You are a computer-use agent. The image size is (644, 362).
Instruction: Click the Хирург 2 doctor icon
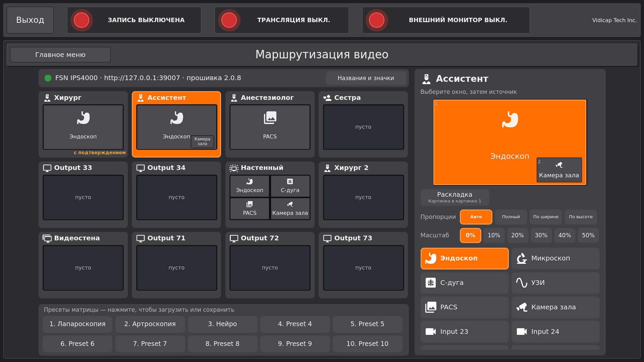[327, 168]
